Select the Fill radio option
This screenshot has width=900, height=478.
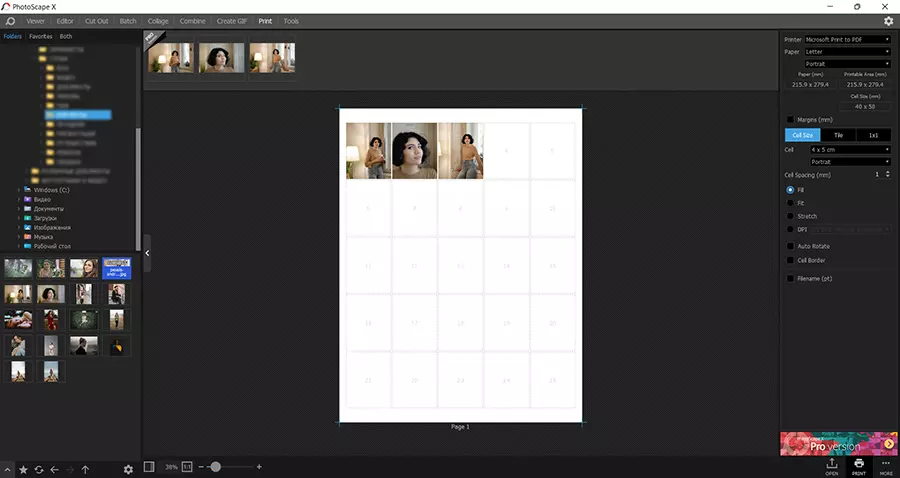[x=790, y=190]
